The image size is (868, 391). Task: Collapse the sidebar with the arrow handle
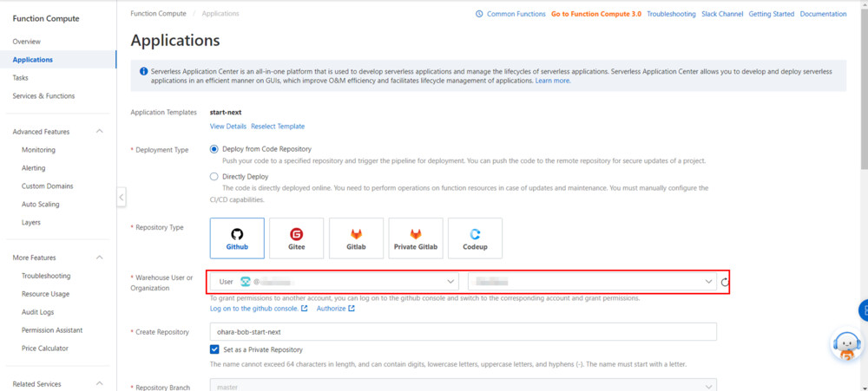[122, 197]
